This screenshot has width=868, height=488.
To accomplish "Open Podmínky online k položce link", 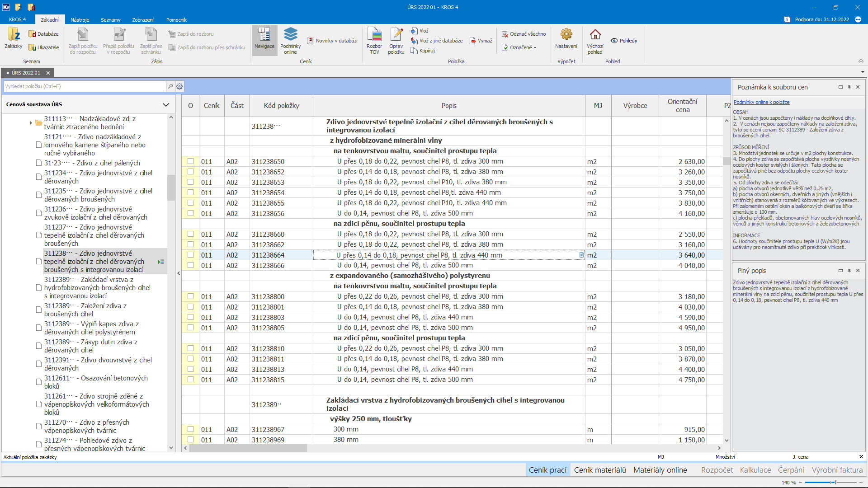I will 761,102.
